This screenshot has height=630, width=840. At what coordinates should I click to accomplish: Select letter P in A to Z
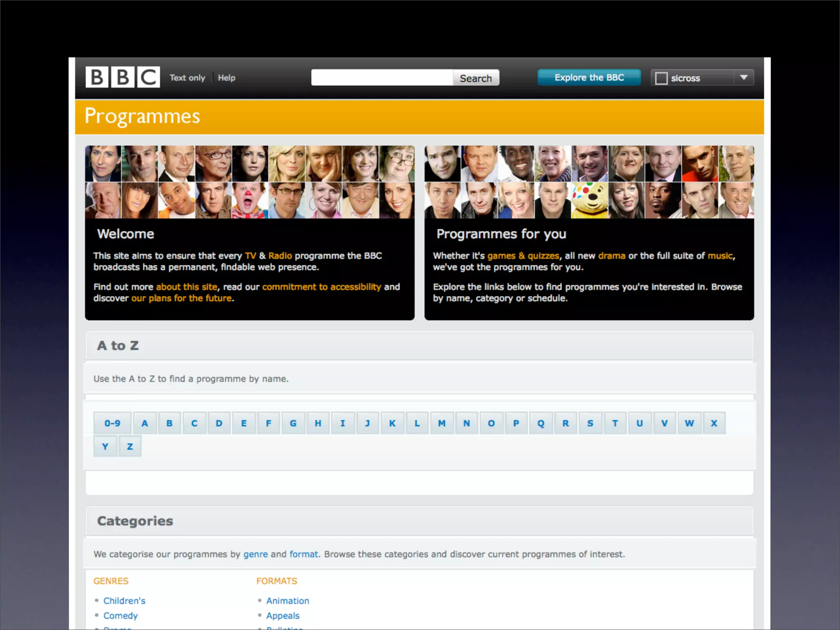[x=516, y=423]
